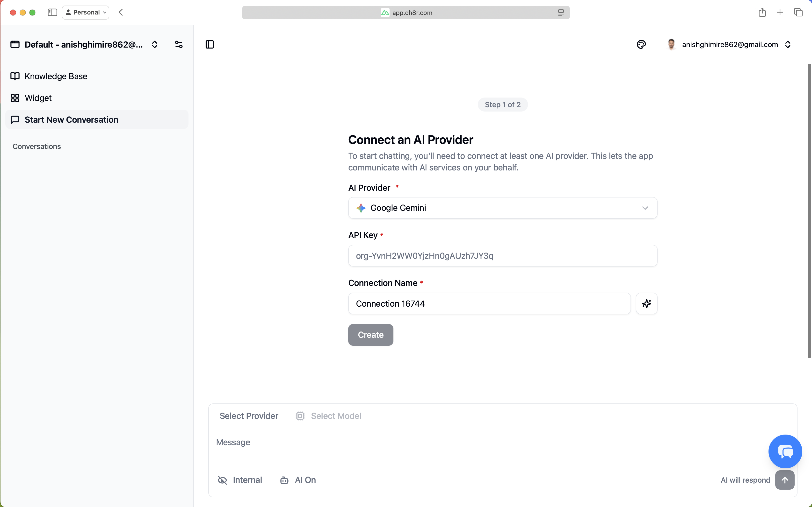Open the Widget section grid icon
The width and height of the screenshot is (812, 507).
coord(15,98)
